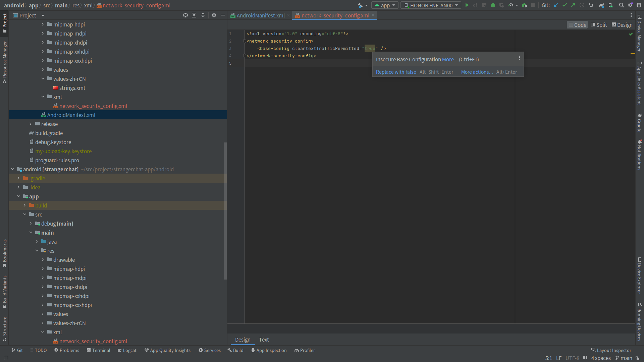644x362 pixels.
Task: Click the UTF-8 encoding indicator
Action: [x=572, y=358]
